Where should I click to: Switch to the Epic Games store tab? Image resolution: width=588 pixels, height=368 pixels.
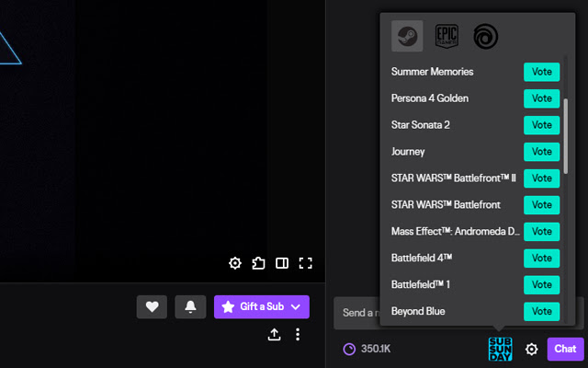[x=445, y=36]
